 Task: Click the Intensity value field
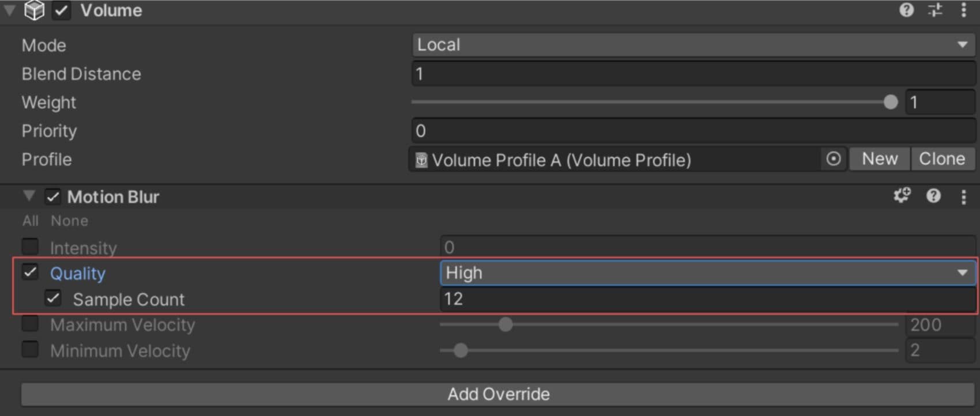708,247
